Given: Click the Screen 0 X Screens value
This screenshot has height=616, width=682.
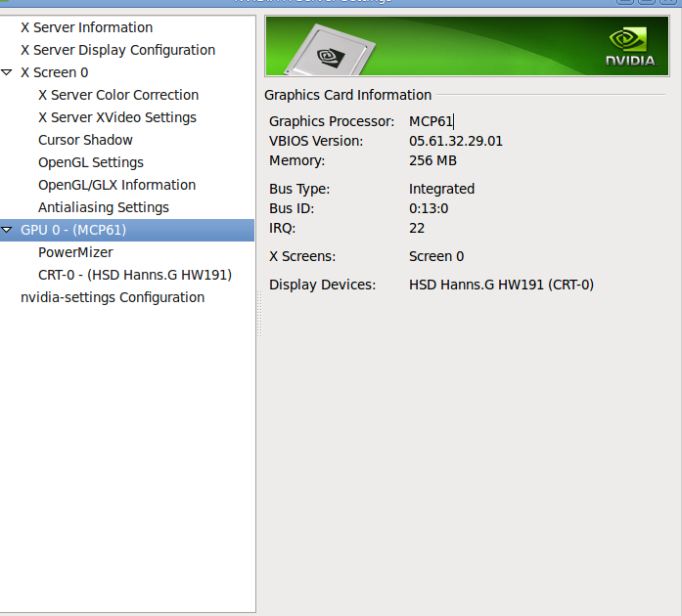Looking at the screenshot, I should click(x=436, y=256).
